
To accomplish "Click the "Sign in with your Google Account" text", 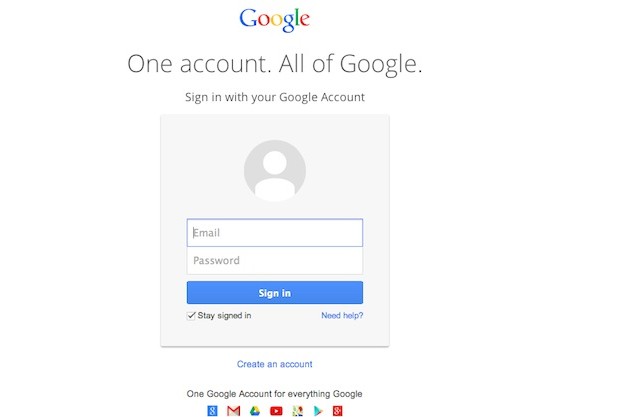I will tap(275, 97).
